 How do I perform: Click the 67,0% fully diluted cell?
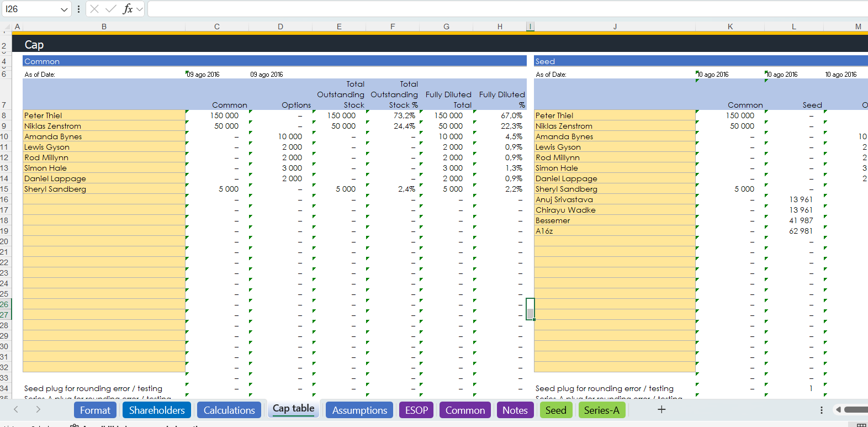tap(500, 115)
